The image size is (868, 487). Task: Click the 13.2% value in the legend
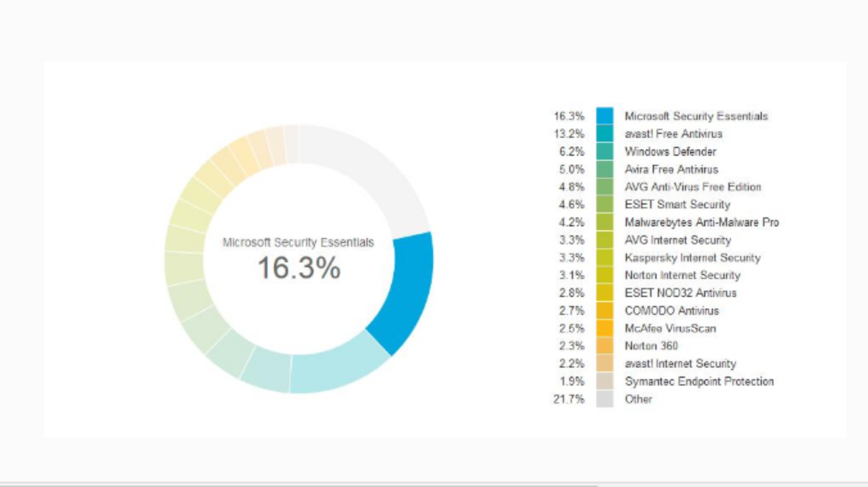[568, 134]
